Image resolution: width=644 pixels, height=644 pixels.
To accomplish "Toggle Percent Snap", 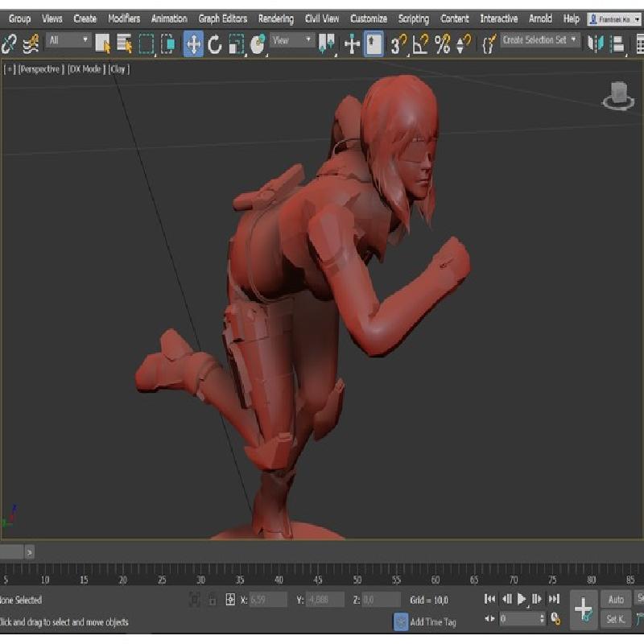I will pos(442,44).
